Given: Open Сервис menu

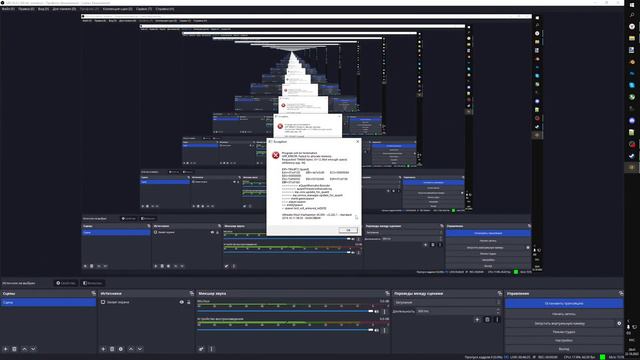Looking at the screenshot, I should 144,9.
